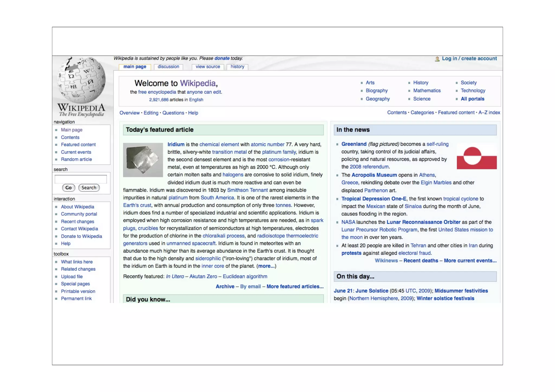The height and width of the screenshot is (392, 555).
Task: Open the 2,921,686 articles count link
Action: (x=159, y=100)
